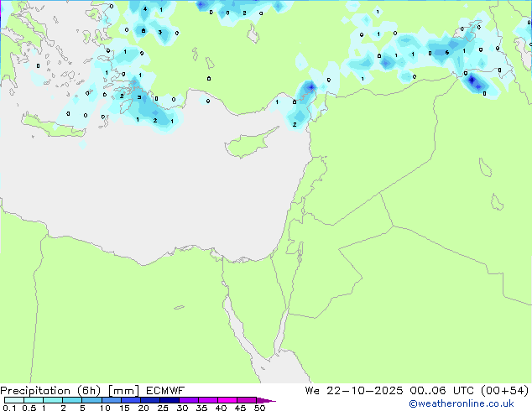This screenshot has height=411, width=532.
Task: Click the '(00+54)' forecast offset text
Action: (x=505, y=391)
